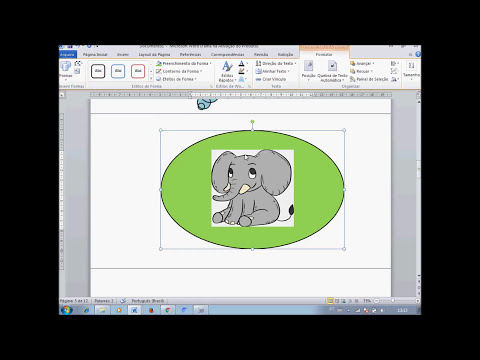Click the Palavras word count indicator

[x=104, y=301]
